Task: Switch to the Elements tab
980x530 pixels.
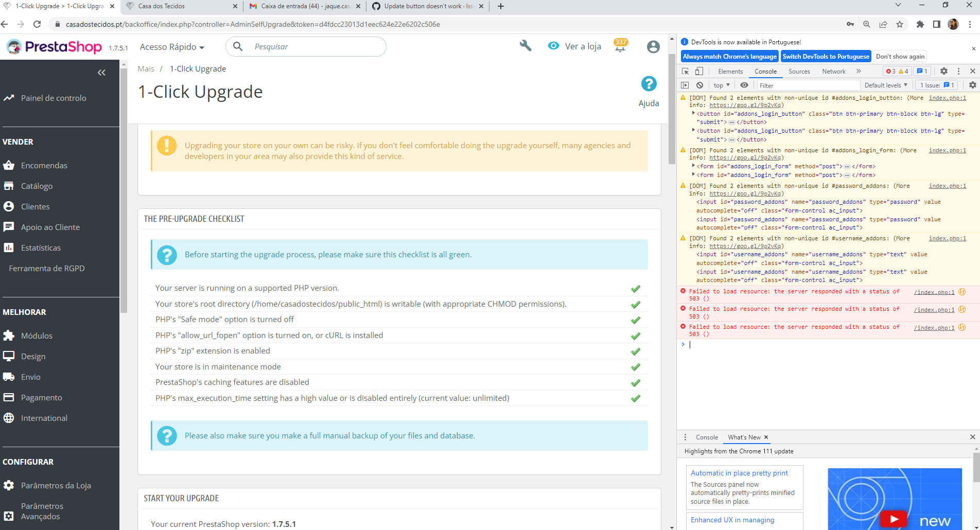Action: pyautogui.click(x=730, y=72)
